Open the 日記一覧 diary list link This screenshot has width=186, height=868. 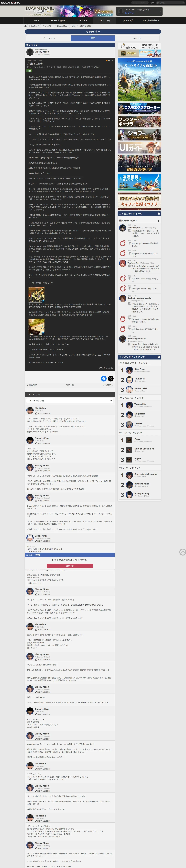[70, 385]
